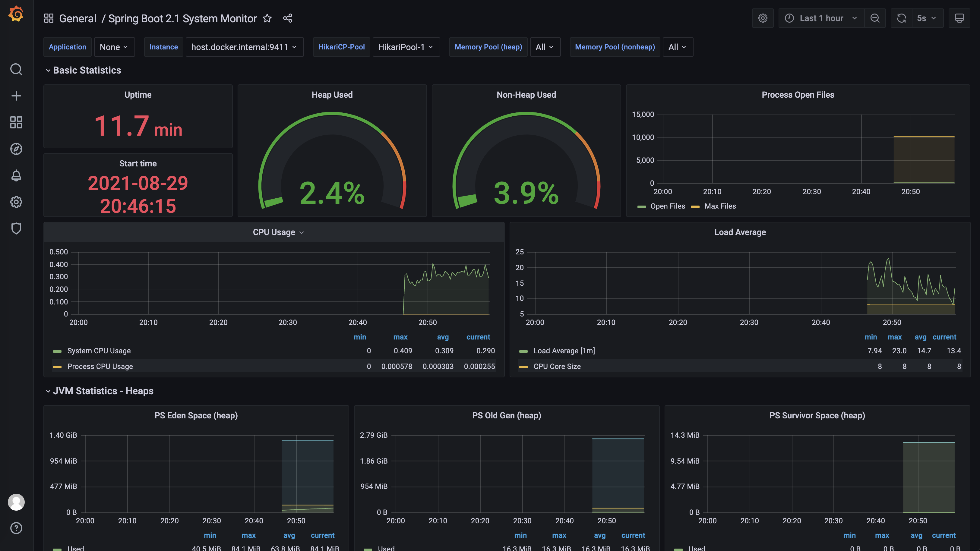Screen dimensions: 980x551
Task: Toggle the CPU Core Size legend series
Action: coord(557,367)
